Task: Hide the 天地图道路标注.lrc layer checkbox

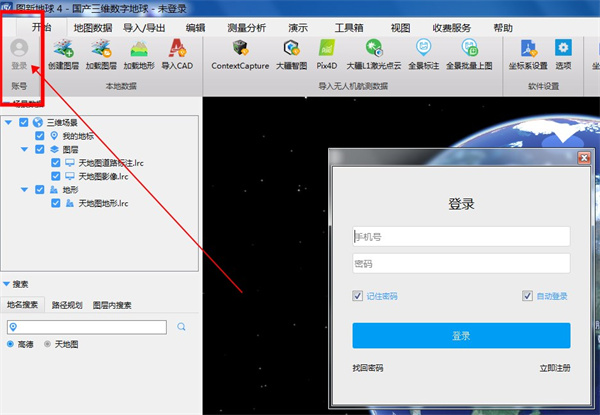Action: point(55,163)
